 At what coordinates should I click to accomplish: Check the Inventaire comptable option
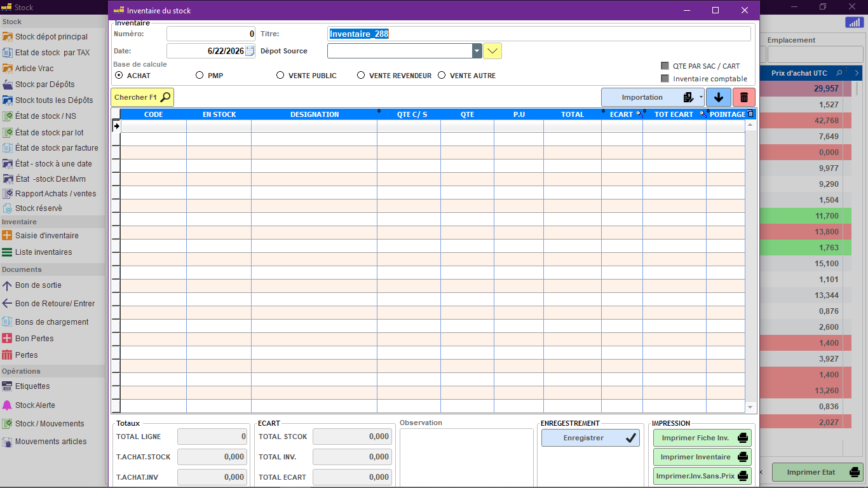point(665,79)
